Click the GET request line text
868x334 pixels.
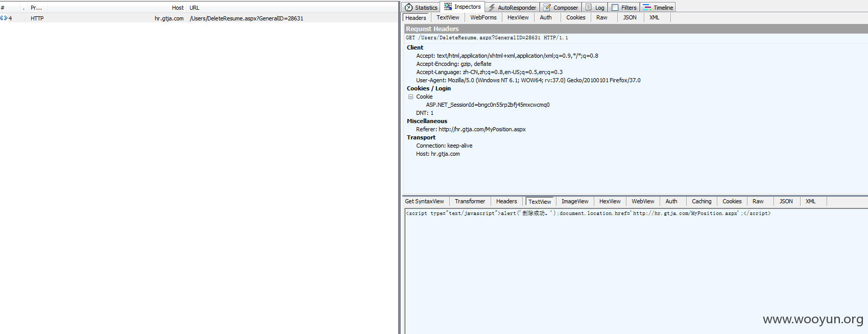487,38
